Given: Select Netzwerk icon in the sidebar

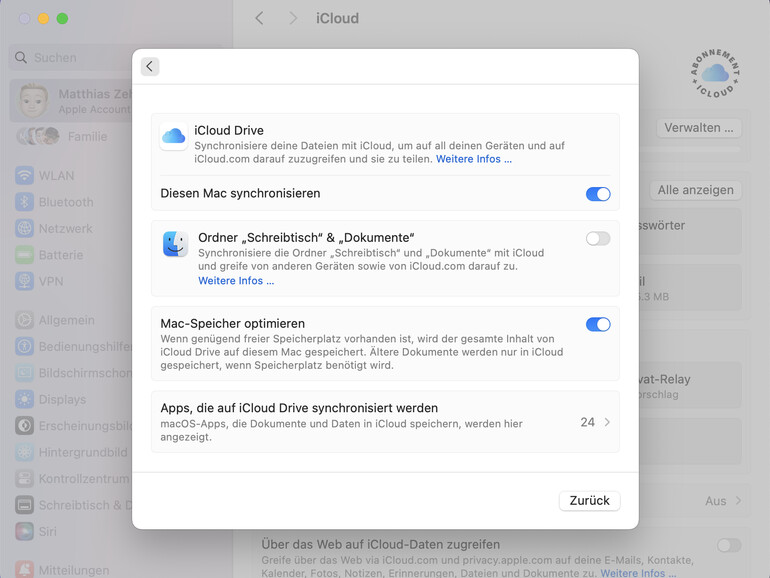Looking at the screenshot, I should tap(24, 228).
